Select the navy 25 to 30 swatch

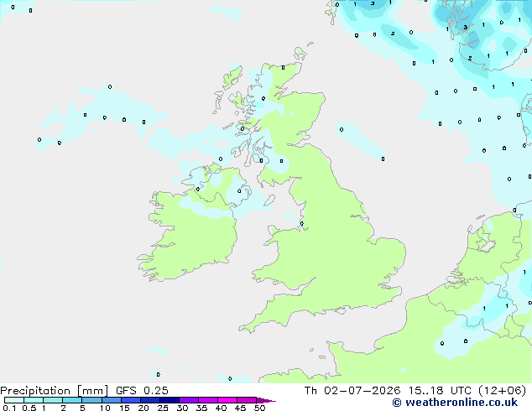[x=170, y=400]
